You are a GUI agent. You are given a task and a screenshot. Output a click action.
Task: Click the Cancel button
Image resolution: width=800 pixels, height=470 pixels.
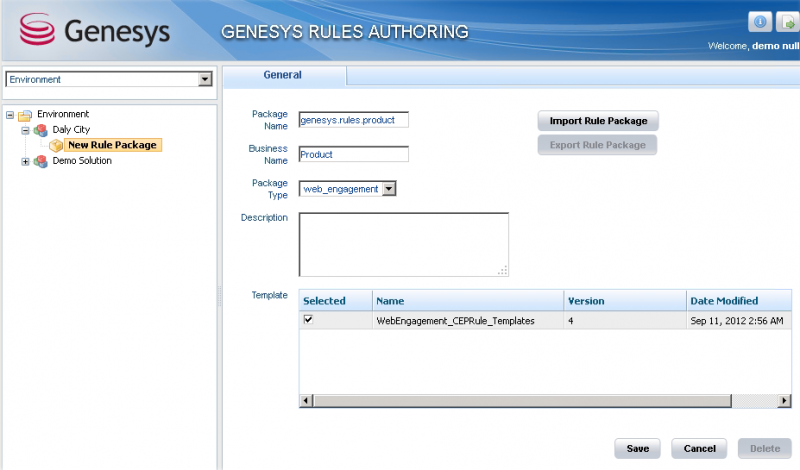699,448
